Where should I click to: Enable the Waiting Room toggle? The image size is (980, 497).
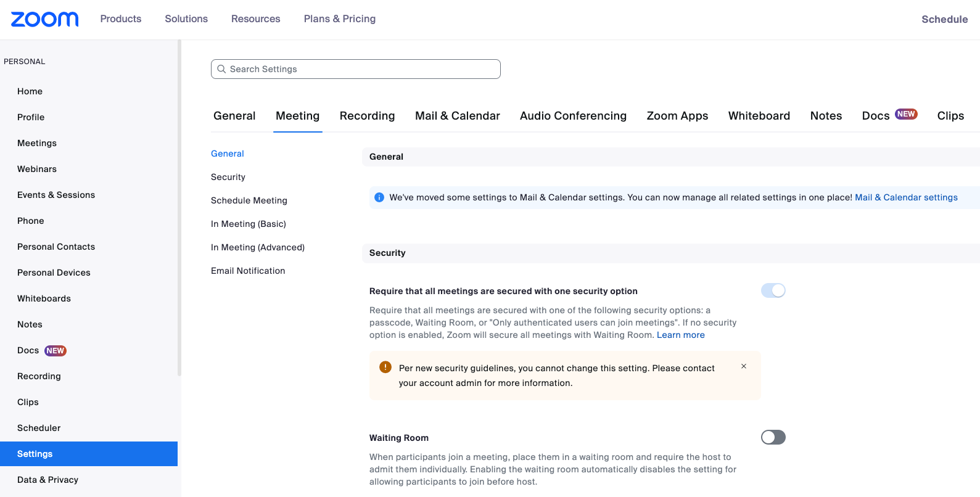(773, 437)
